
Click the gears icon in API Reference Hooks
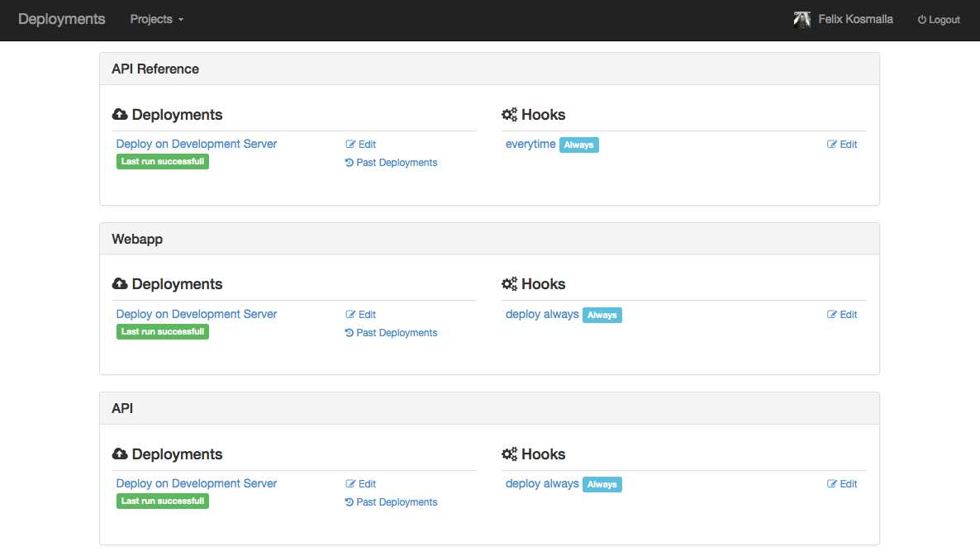pos(509,115)
